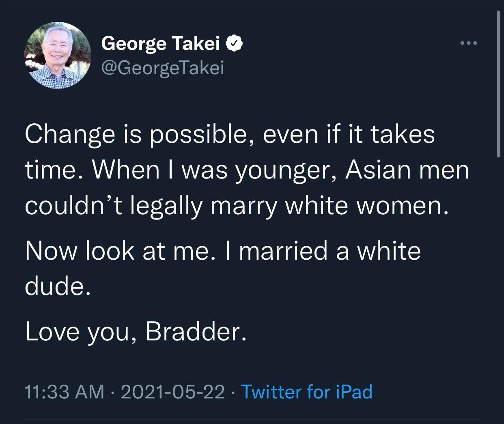Click the "Love you, Bradder." line
504x424 pixels.
pos(135,331)
